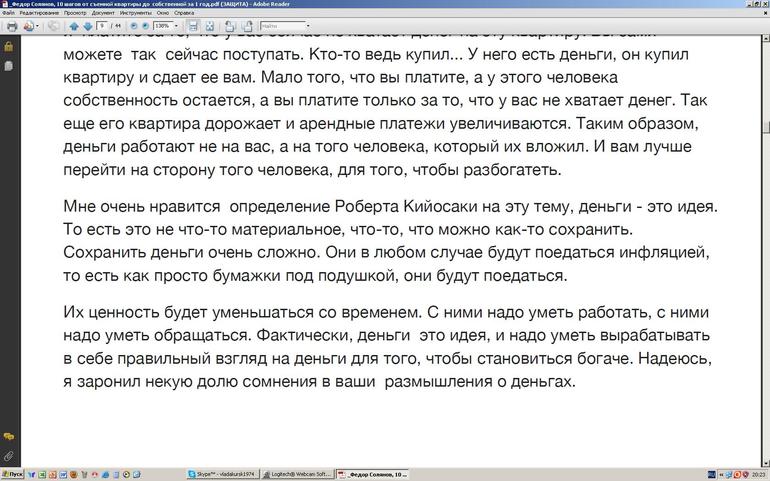Viewport: 770px width, 481px height.
Task: Open the Инструменты menu
Action: tap(135, 13)
